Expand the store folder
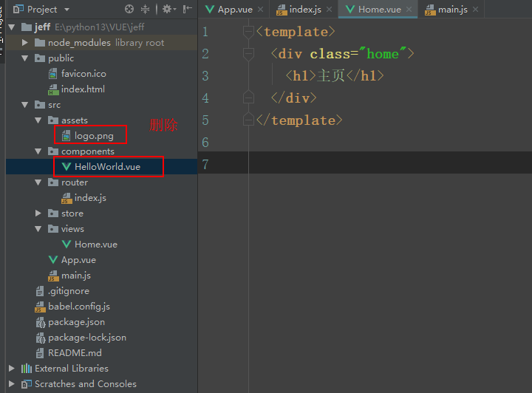 click(38, 213)
